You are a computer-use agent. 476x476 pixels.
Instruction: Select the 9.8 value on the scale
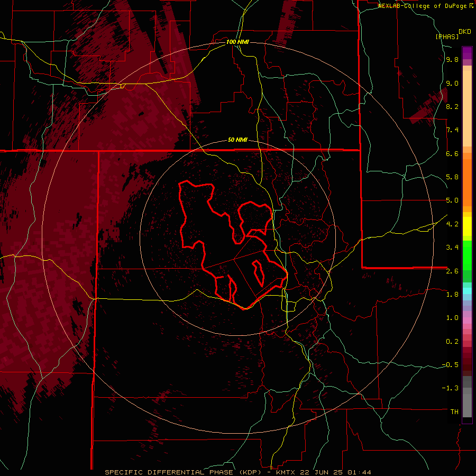(452, 59)
